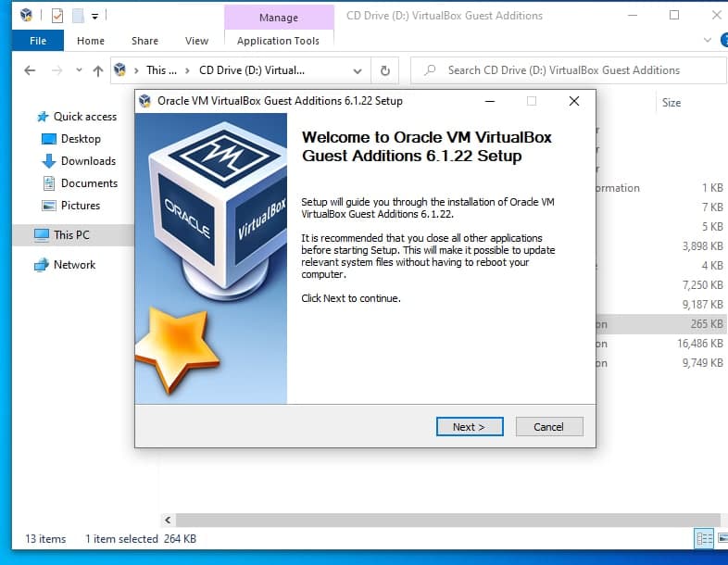
Task: Maximize the File Explorer window
Action: point(674,16)
